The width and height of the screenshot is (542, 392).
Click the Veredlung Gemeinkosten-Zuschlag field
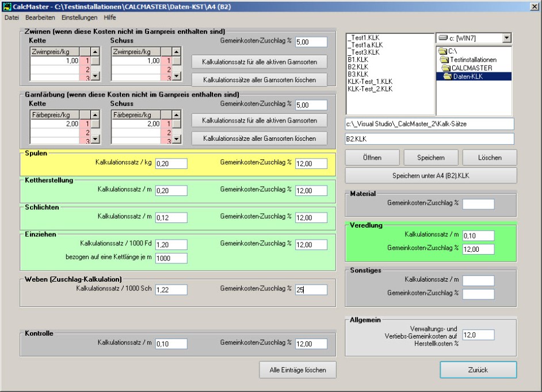[478, 249]
